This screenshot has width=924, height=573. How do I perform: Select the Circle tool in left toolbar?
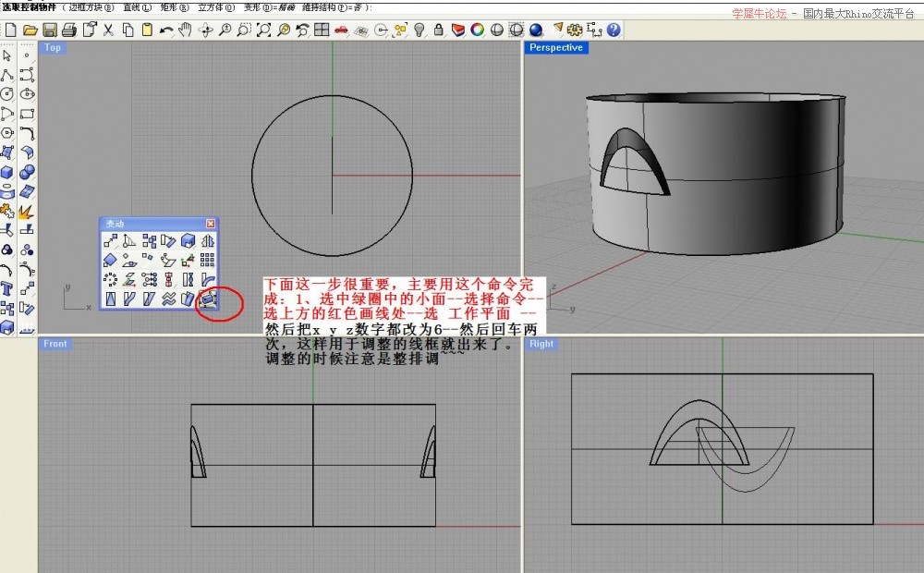tap(7, 94)
